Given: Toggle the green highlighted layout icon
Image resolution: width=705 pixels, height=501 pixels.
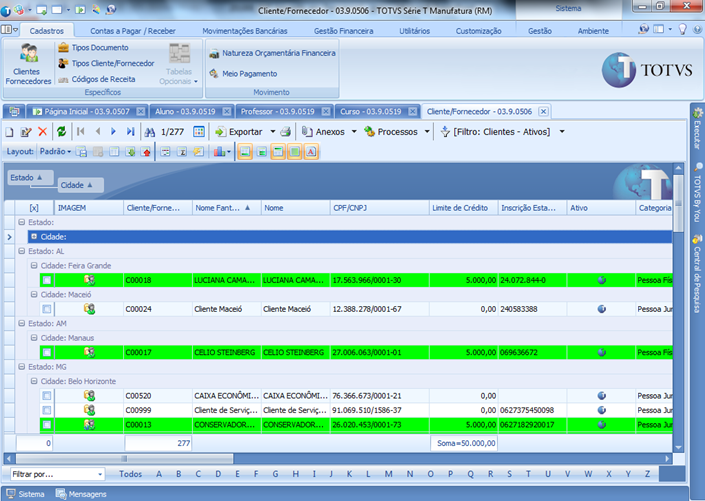Looking at the screenshot, I should (294, 152).
